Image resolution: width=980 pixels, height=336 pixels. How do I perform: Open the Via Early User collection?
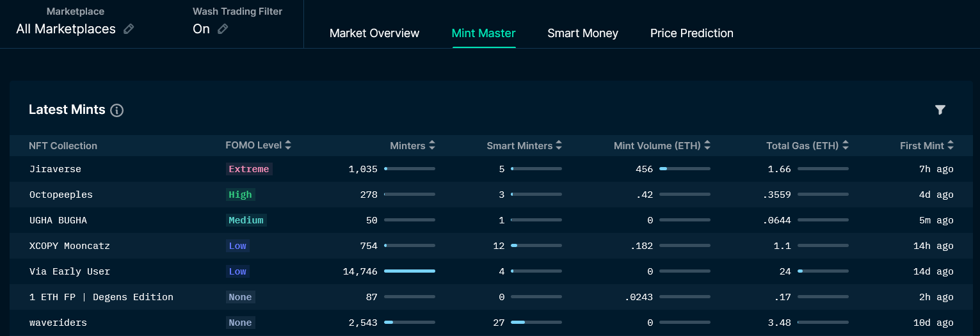pyautogui.click(x=70, y=271)
